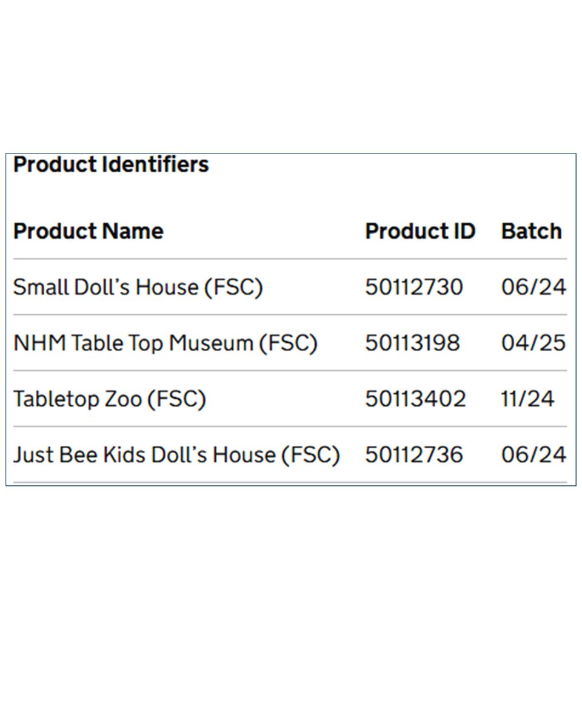The image size is (582, 728).
Task: Select Tabletop Zoo (FSC) name
Action: pyautogui.click(x=110, y=399)
